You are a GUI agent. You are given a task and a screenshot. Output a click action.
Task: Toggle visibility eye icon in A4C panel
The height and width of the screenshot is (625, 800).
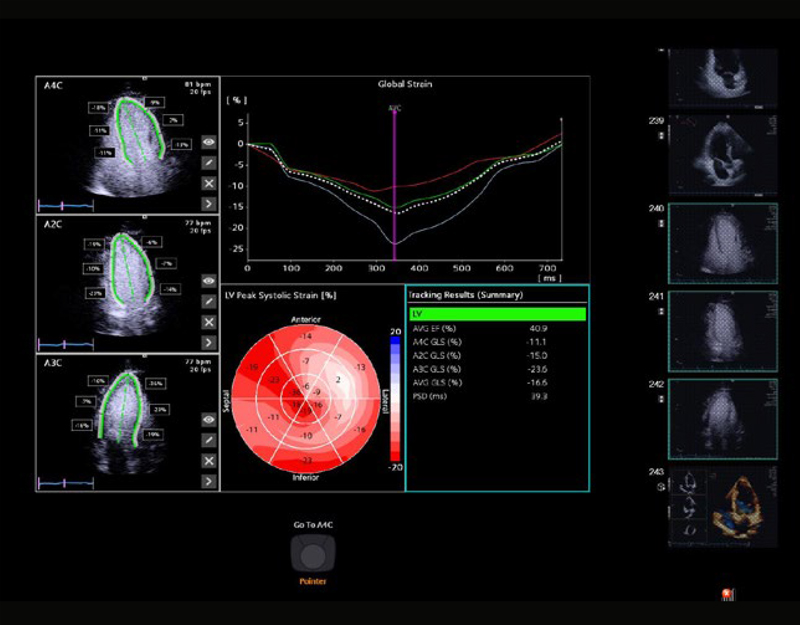tap(209, 143)
